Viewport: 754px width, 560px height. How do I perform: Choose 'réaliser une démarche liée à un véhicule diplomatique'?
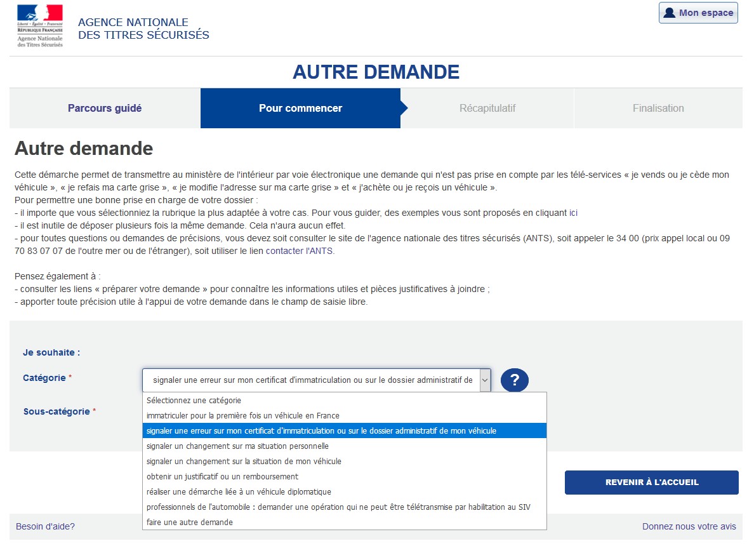[x=344, y=491]
